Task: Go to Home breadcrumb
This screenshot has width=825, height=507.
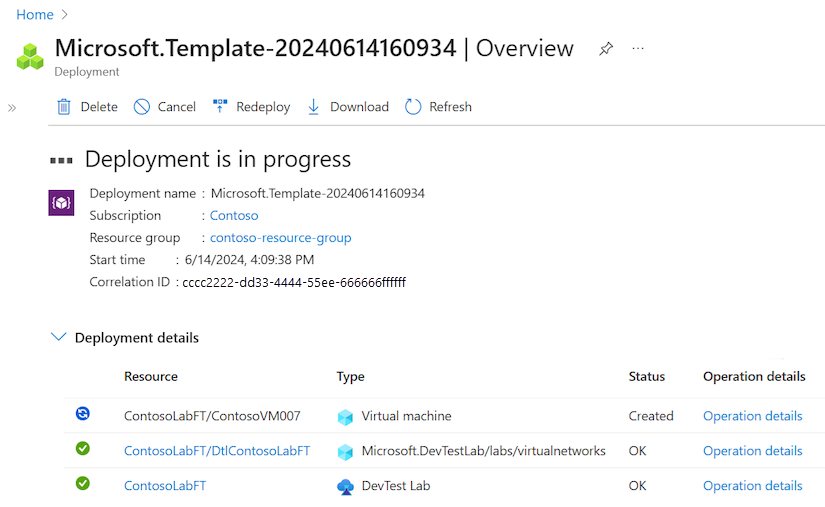Action: [x=35, y=15]
